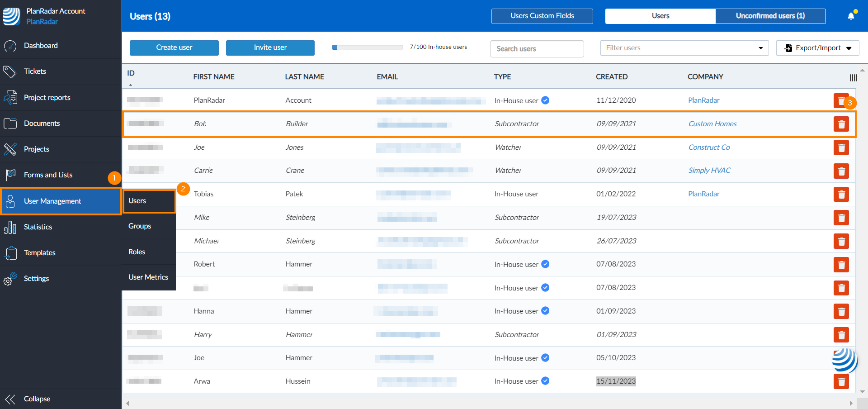Open the Custom Homes company link
This screenshot has width=868, height=409.
point(712,124)
